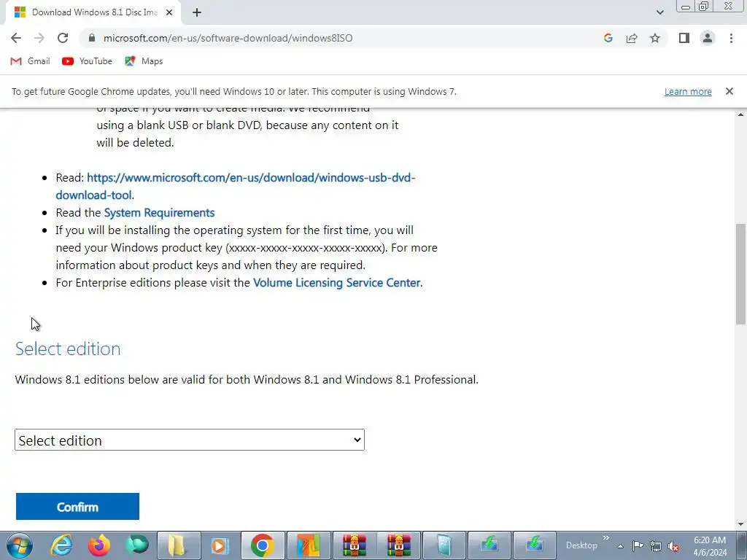The image size is (747, 560).
Task: Launch Internet Explorer from taskbar
Action: click(62, 545)
